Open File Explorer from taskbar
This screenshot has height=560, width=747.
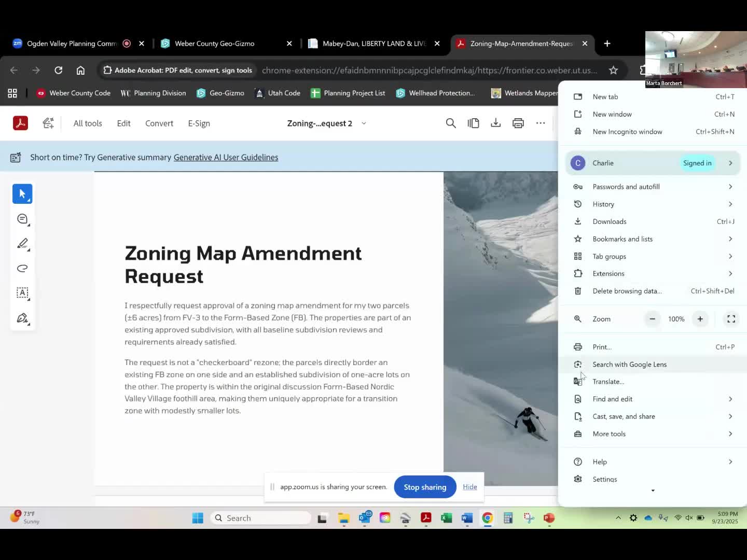[343, 518]
